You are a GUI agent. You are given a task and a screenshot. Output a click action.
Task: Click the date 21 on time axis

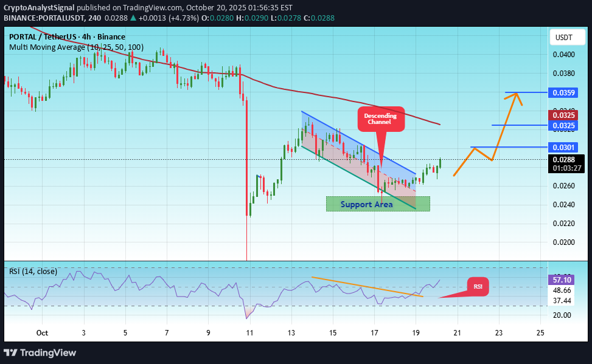[457, 332]
